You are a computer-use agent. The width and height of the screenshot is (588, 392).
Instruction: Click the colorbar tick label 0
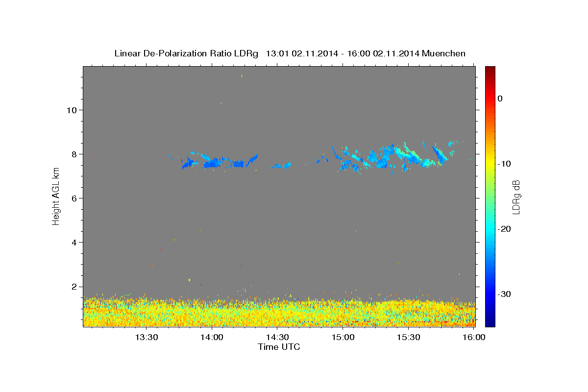[x=500, y=98]
